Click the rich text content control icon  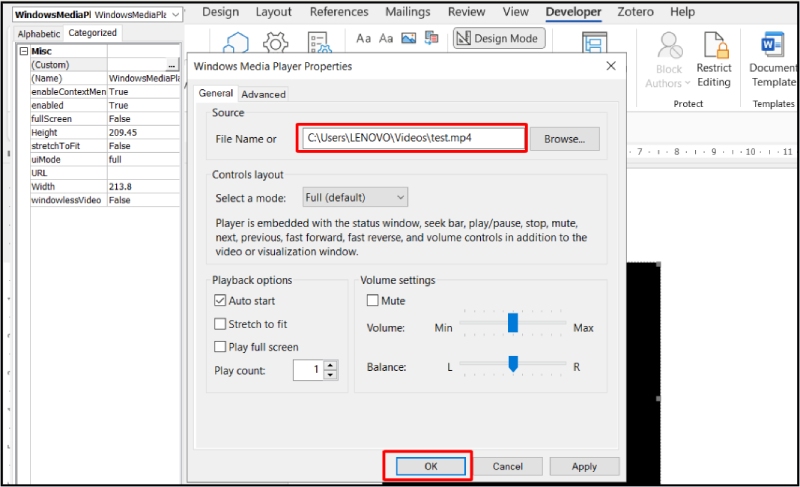pos(363,38)
